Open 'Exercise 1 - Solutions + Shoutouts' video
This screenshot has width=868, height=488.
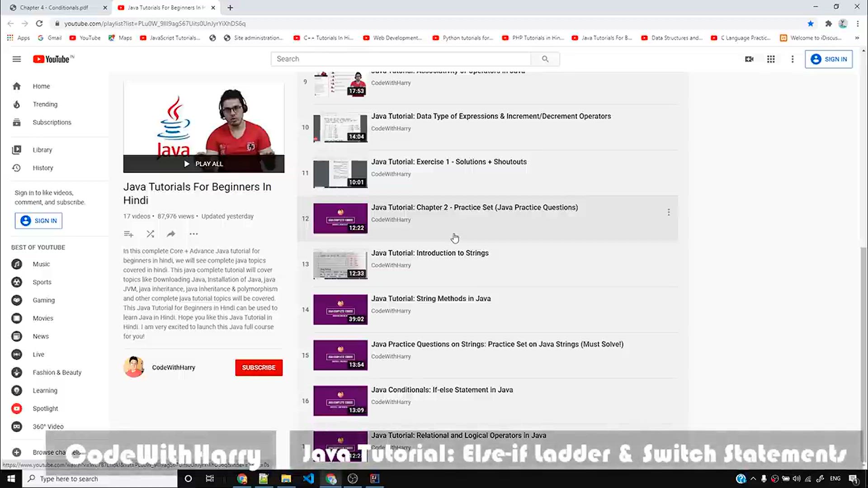tap(449, 162)
